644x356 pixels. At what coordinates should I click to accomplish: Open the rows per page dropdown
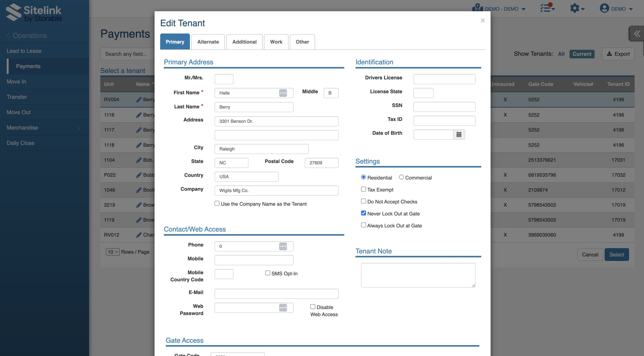112,252
